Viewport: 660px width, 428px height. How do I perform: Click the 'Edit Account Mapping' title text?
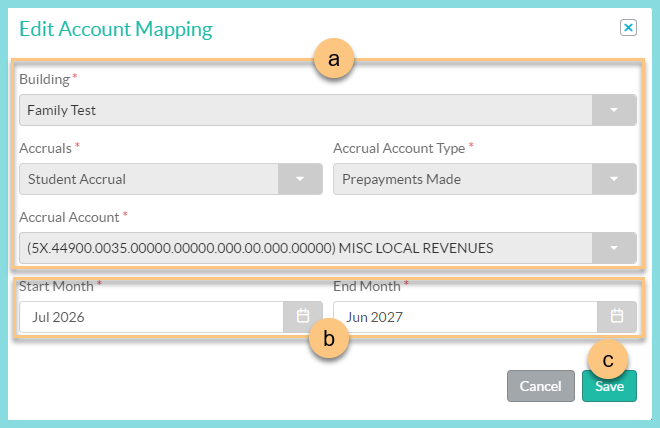coord(116,29)
